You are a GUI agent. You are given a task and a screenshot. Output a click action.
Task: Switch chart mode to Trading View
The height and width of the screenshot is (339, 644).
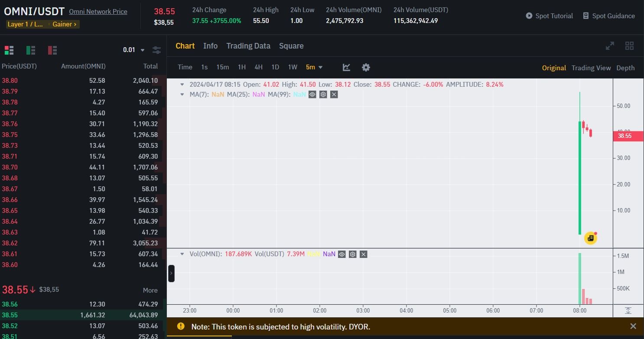click(591, 68)
